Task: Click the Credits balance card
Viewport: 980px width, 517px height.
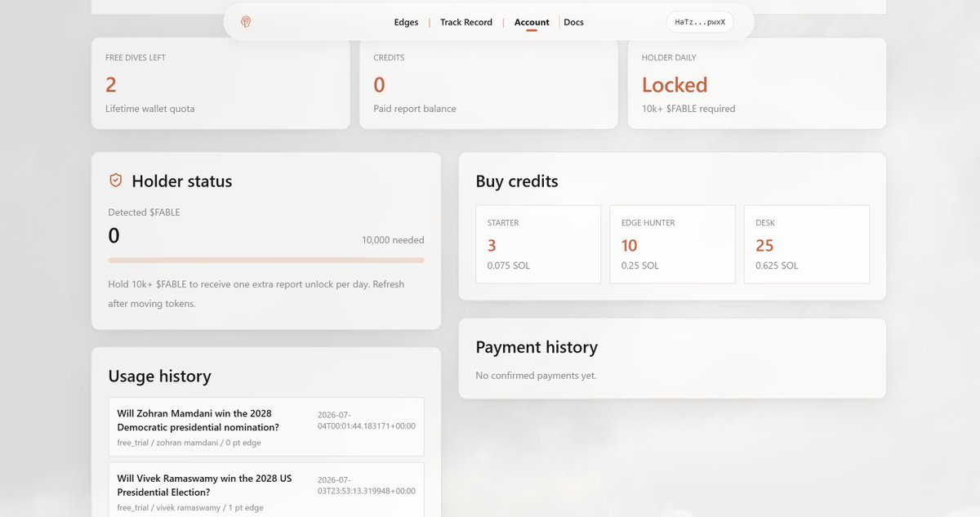Action: [x=488, y=83]
